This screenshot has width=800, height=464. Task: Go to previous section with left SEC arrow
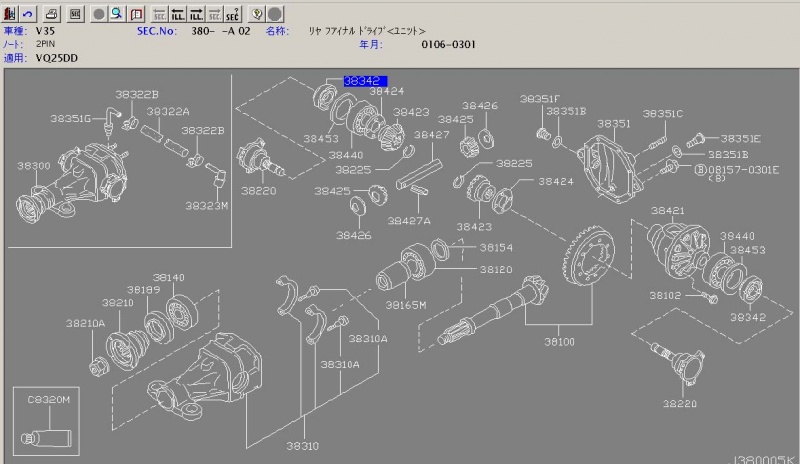click(x=159, y=14)
